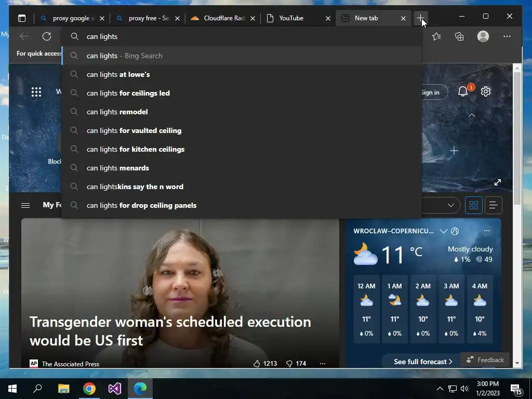Open the Windows Start menu

[12, 389]
